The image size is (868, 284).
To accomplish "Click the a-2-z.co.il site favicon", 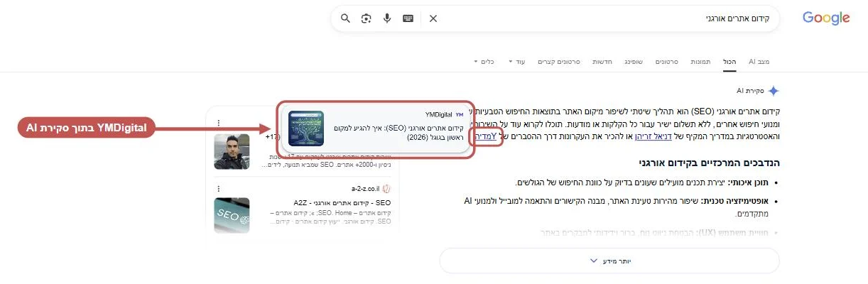I will coord(386,188).
